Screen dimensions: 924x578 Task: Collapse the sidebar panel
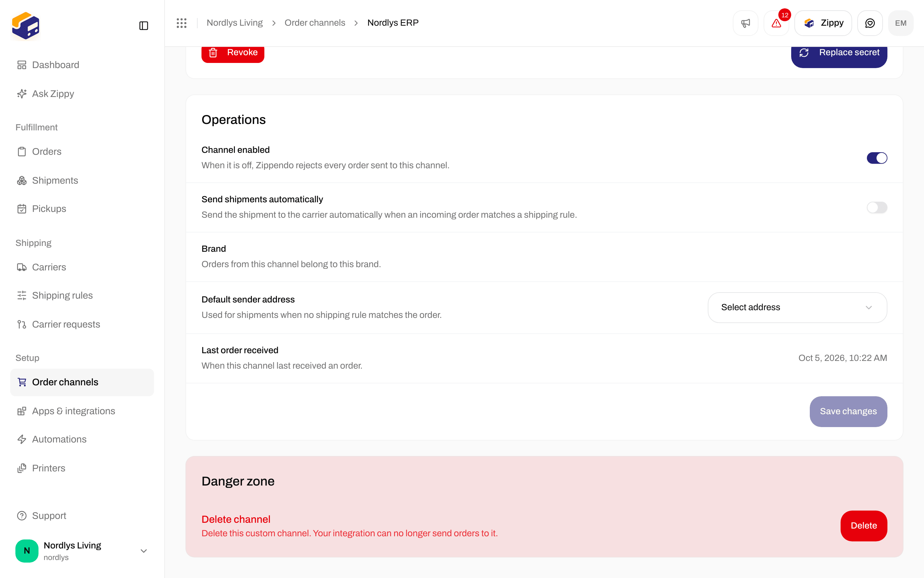pyautogui.click(x=143, y=26)
